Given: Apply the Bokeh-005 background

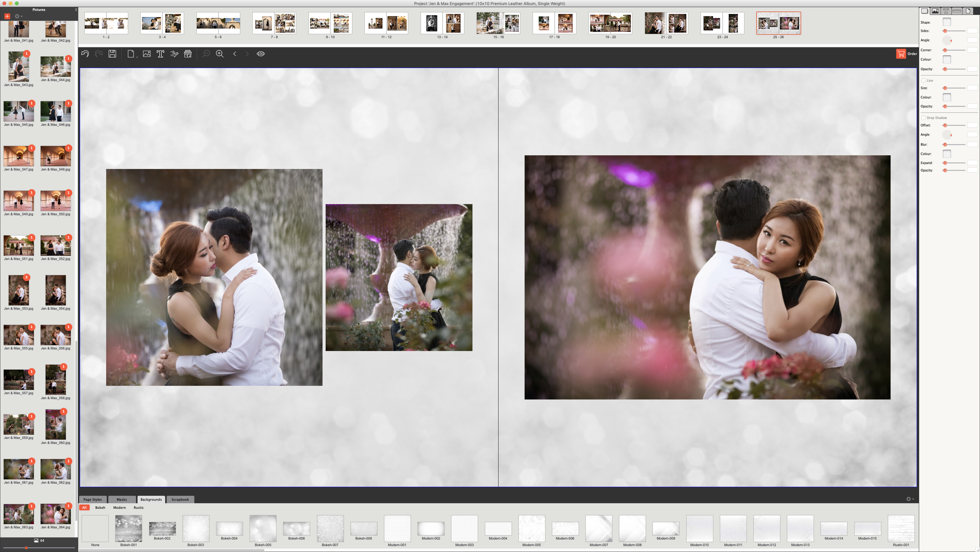Looking at the screenshot, I should coord(263,528).
